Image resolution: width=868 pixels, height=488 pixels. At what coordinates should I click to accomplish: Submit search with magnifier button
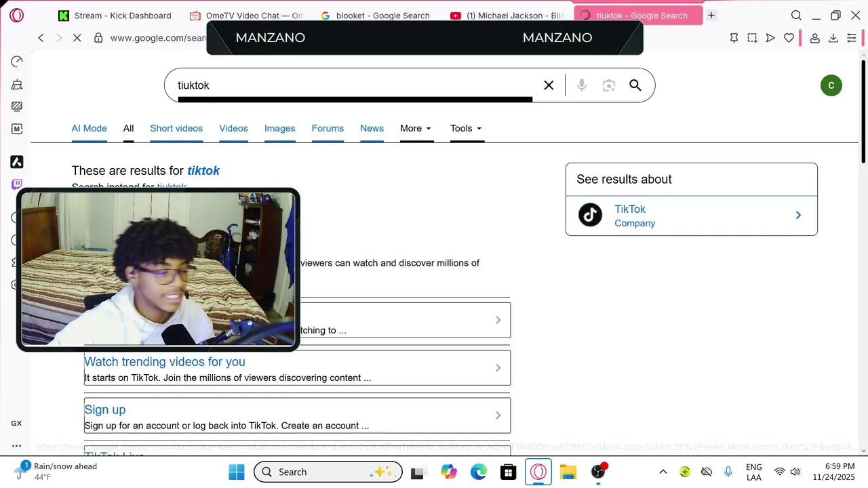[x=635, y=85]
